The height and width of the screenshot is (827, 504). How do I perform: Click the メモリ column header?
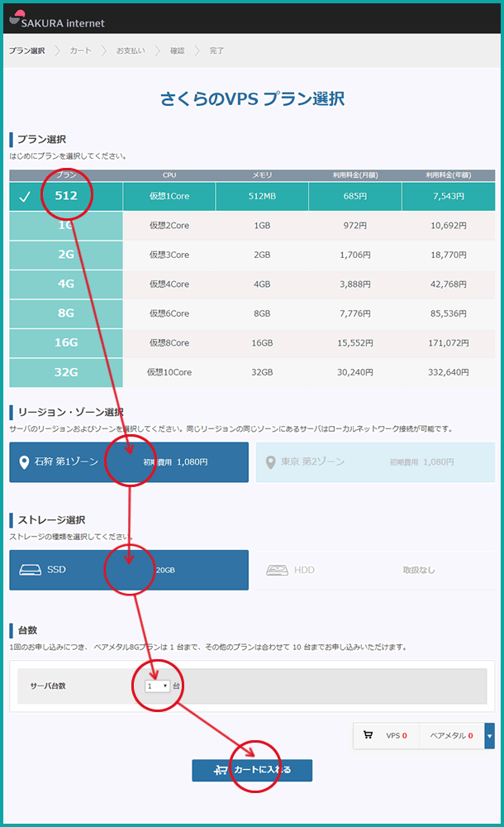[262, 175]
